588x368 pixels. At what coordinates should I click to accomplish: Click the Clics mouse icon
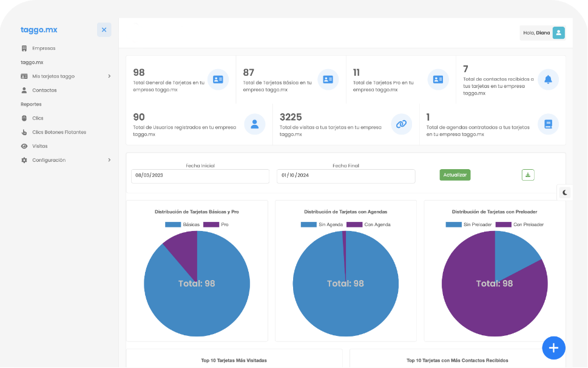click(24, 118)
